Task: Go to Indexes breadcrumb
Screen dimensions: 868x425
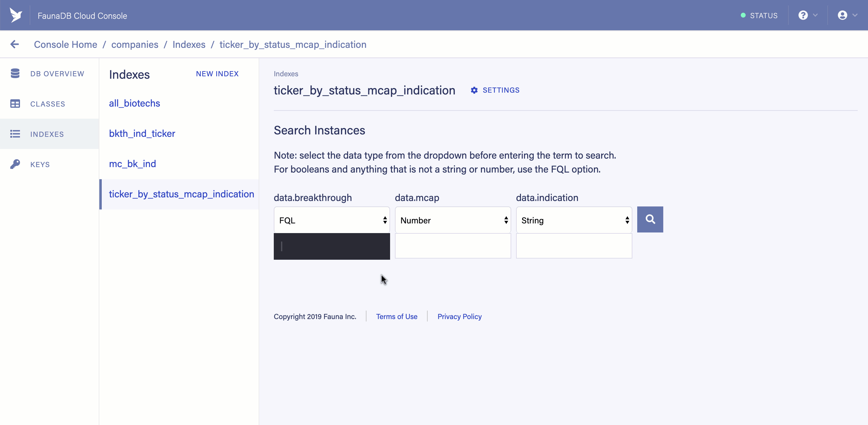Action: coord(189,44)
